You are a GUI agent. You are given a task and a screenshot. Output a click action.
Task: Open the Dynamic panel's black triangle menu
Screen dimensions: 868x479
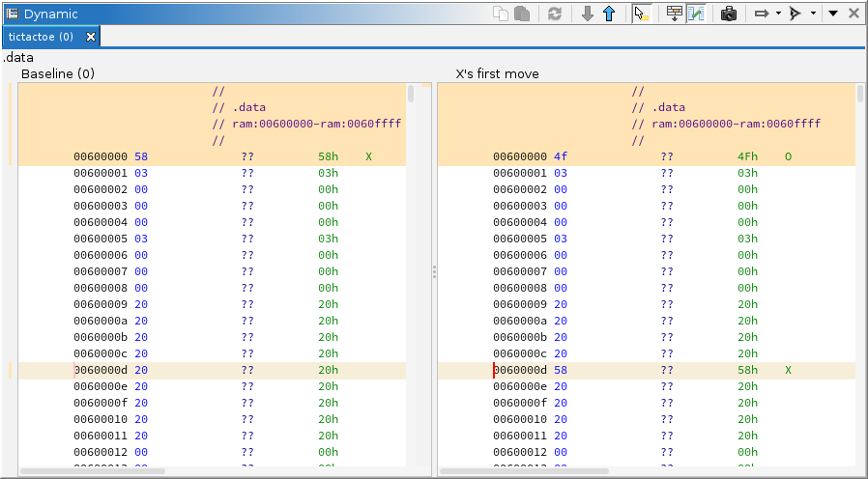point(832,14)
